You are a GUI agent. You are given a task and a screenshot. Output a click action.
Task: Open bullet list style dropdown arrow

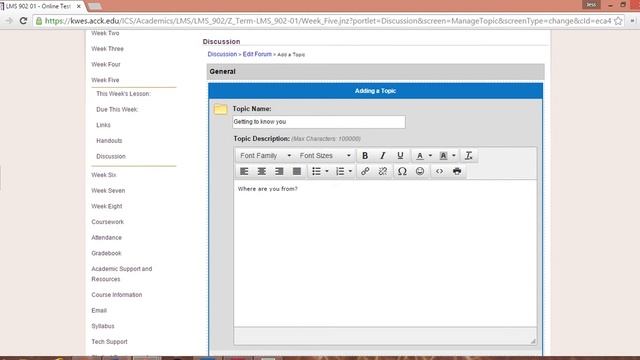point(327,171)
